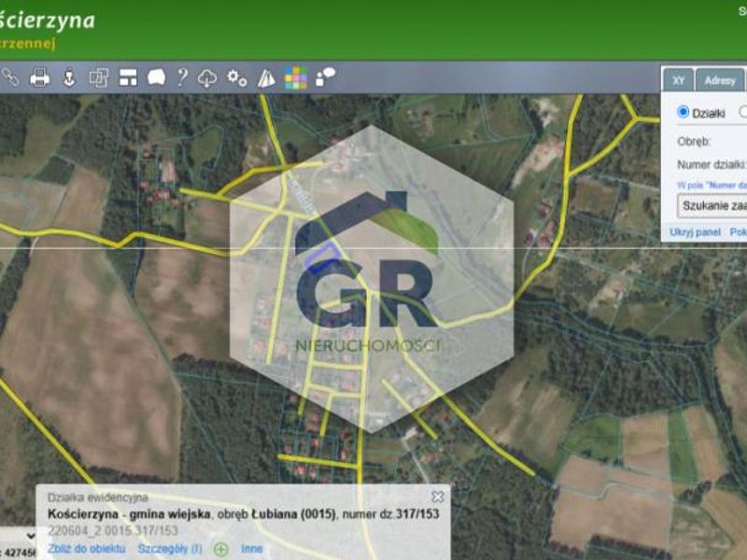Select the Działki radio button
This screenshot has width=747, height=560.
(683, 112)
